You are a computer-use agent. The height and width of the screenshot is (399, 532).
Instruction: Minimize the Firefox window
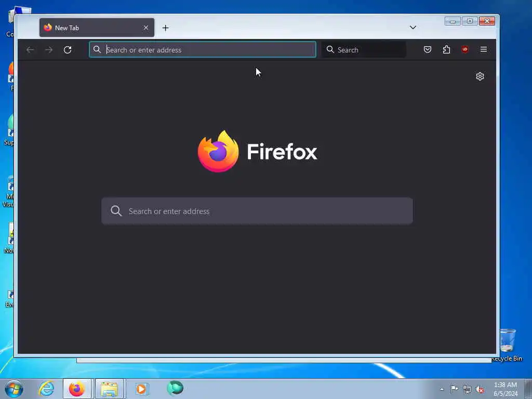tap(453, 21)
